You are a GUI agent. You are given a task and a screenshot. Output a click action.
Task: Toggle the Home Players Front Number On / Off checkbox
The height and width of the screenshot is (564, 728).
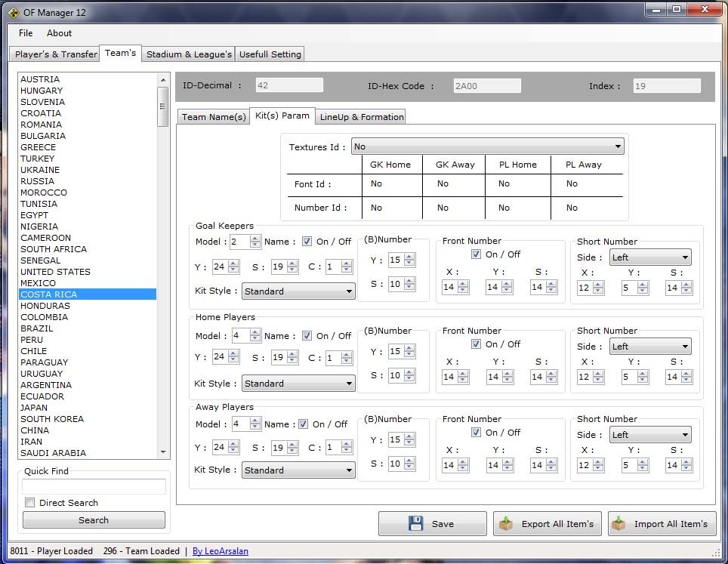(476, 344)
